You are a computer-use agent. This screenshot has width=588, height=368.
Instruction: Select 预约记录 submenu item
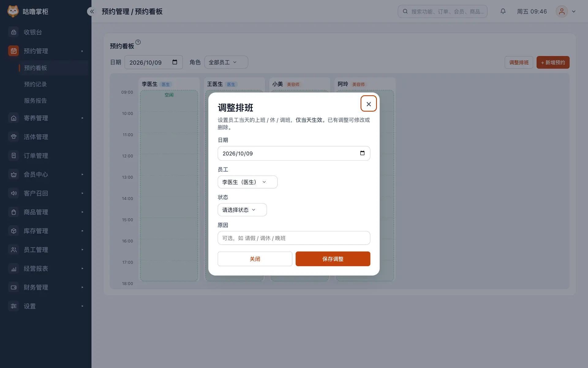pyautogui.click(x=53, y=84)
